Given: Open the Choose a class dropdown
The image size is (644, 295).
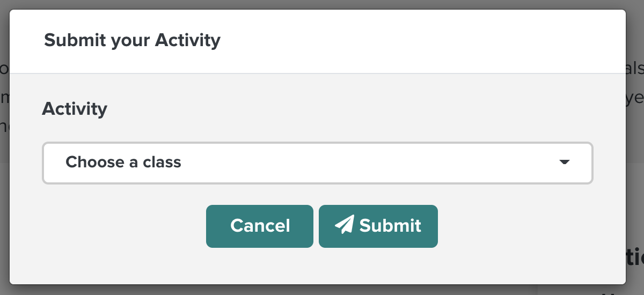Looking at the screenshot, I should click(x=318, y=163).
